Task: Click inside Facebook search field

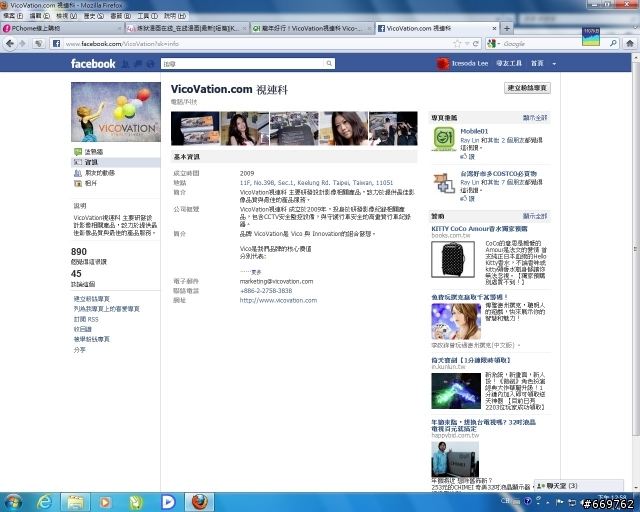Action: pos(243,64)
